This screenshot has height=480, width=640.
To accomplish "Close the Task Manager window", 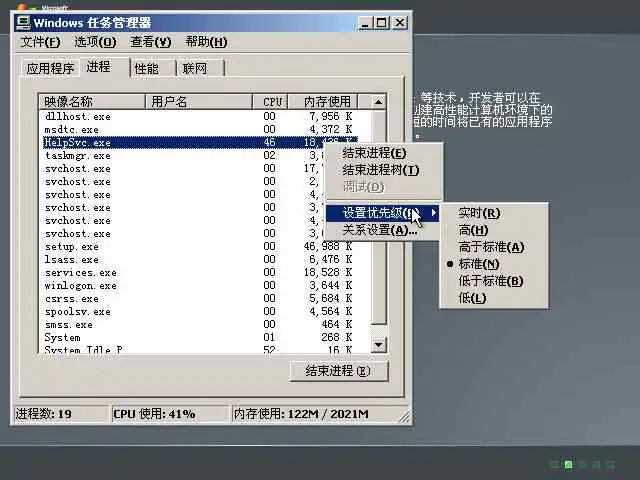I will [400, 23].
